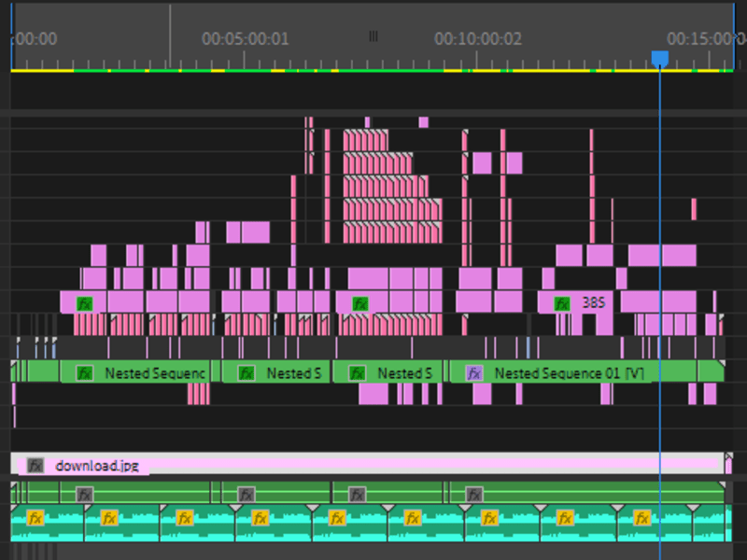Click the fx badge on download.jpg clip

click(35, 465)
